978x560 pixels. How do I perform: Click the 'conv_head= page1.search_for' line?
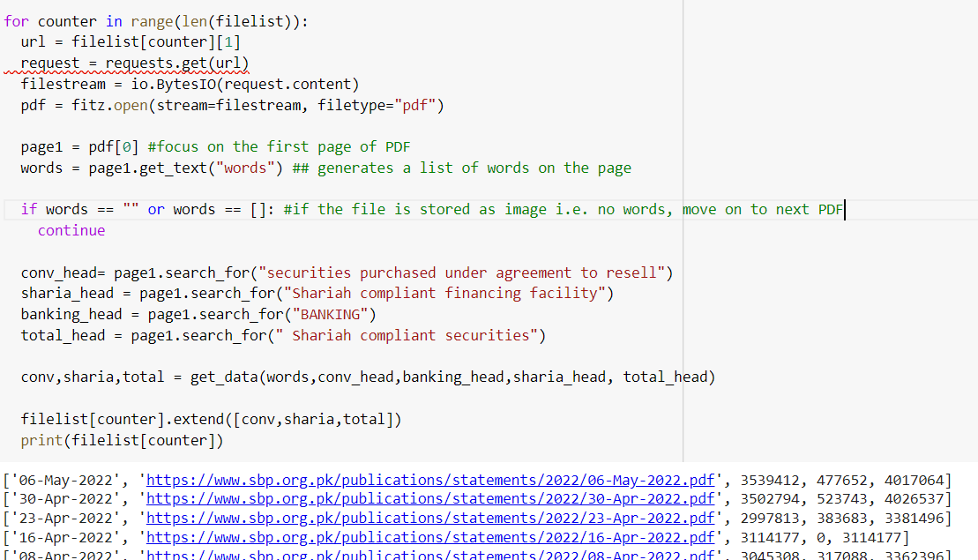pyautogui.click(x=347, y=273)
